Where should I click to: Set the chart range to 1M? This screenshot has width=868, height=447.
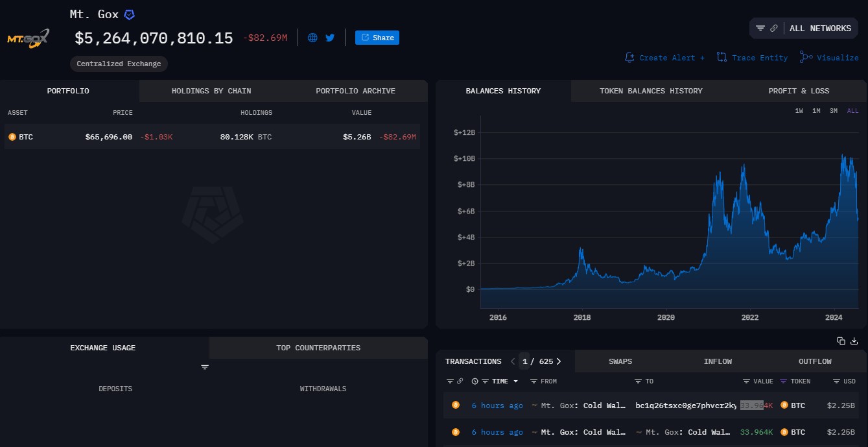pos(816,111)
